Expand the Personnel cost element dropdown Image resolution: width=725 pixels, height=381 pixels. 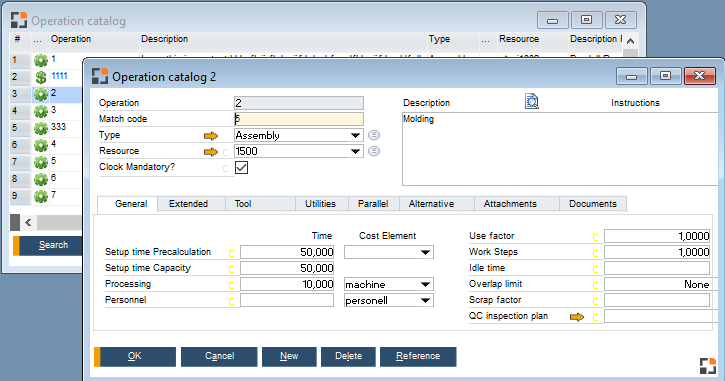pyautogui.click(x=425, y=301)
